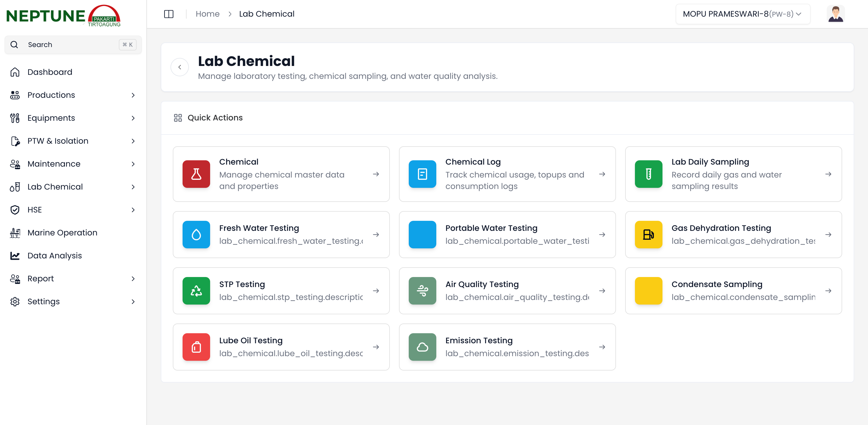Image resolution: width=868 pixels, height=425 pixels.
Task: Toggle the sidebar panel icon
Action: pyautogui.click(x=168, y=14)
